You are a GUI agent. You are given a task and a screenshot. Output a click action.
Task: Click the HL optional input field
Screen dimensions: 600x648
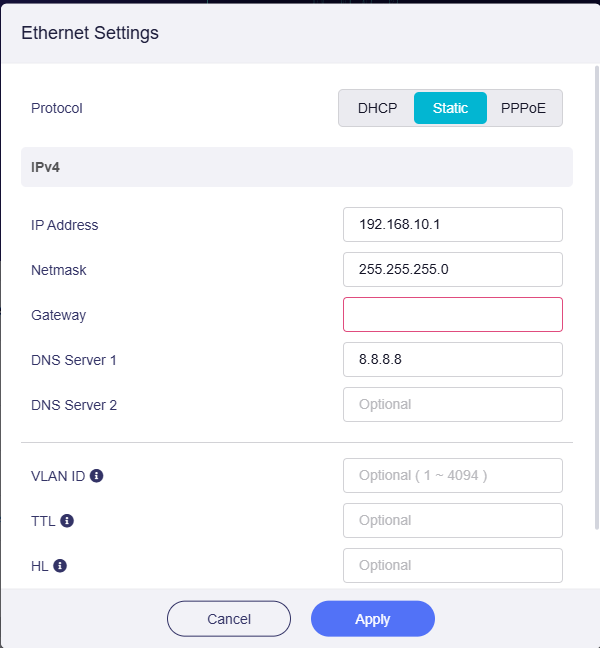click(x=452, y=566)
